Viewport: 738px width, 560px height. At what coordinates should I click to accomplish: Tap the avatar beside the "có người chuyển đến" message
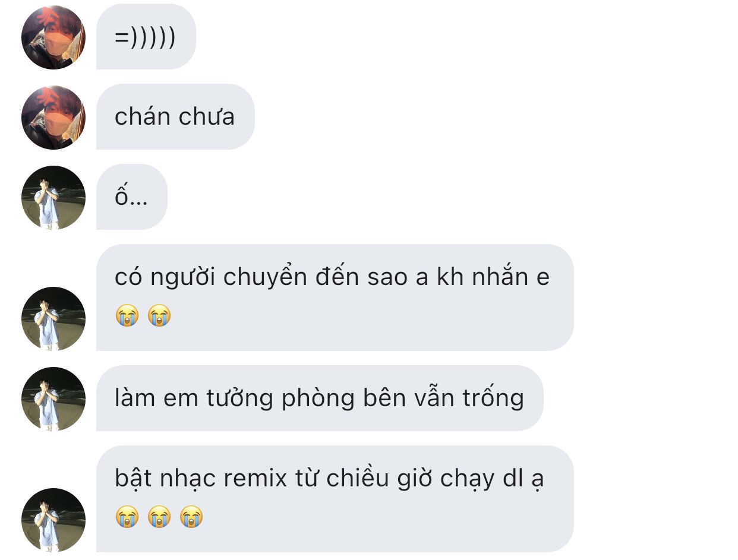(x=53, y=319)
